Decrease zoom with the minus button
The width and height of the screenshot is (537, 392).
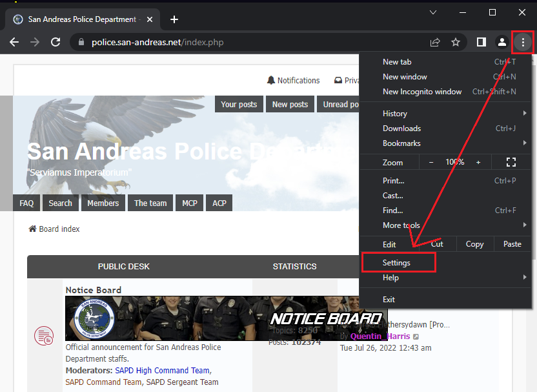click(x=431, y=162)
